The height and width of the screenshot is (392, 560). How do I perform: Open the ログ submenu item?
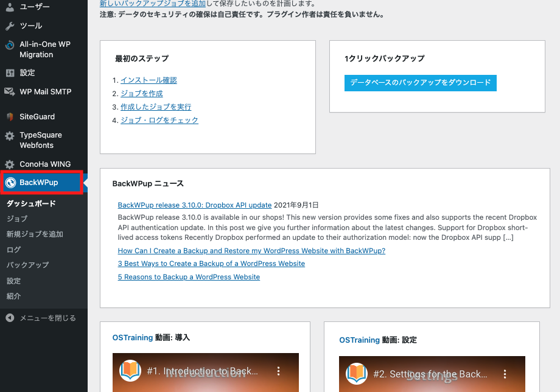point(13,250)
